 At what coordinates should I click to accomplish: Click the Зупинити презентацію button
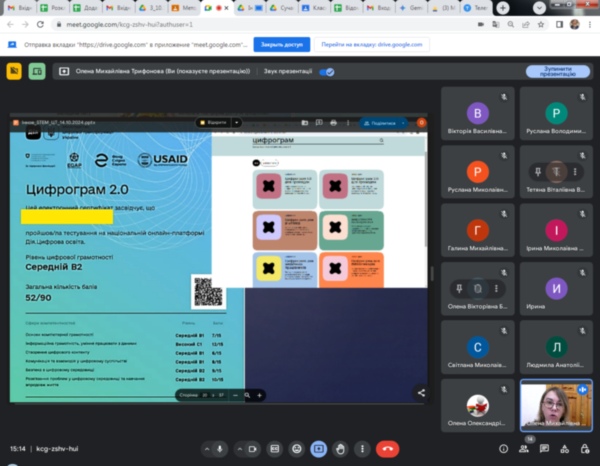pos(557,71)
